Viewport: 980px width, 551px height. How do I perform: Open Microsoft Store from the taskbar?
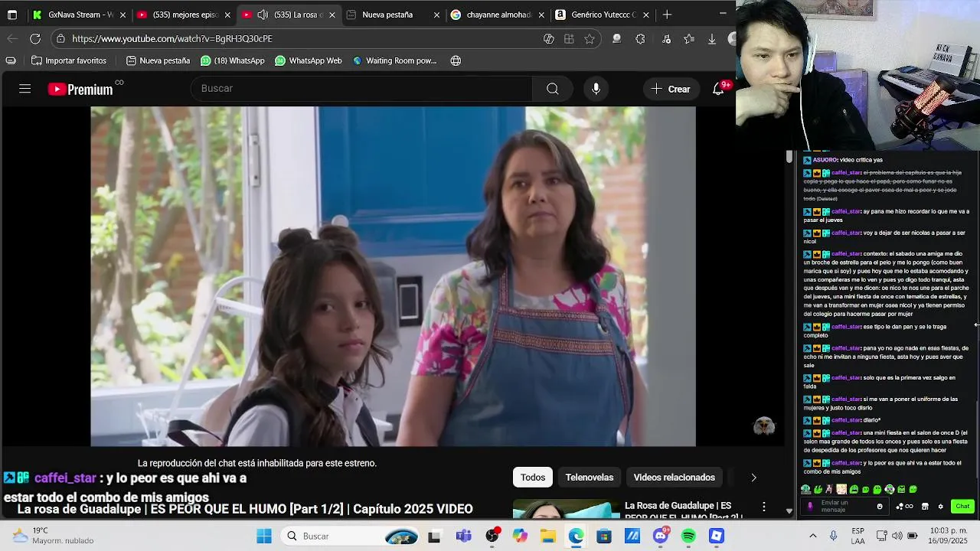(604, 536)
